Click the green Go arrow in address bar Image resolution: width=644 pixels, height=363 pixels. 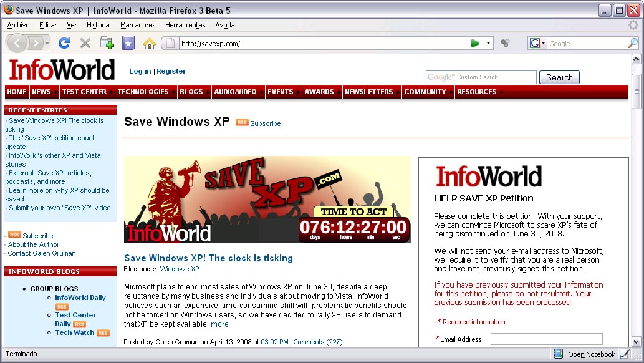pyautogui.click(x=475, y=43)
